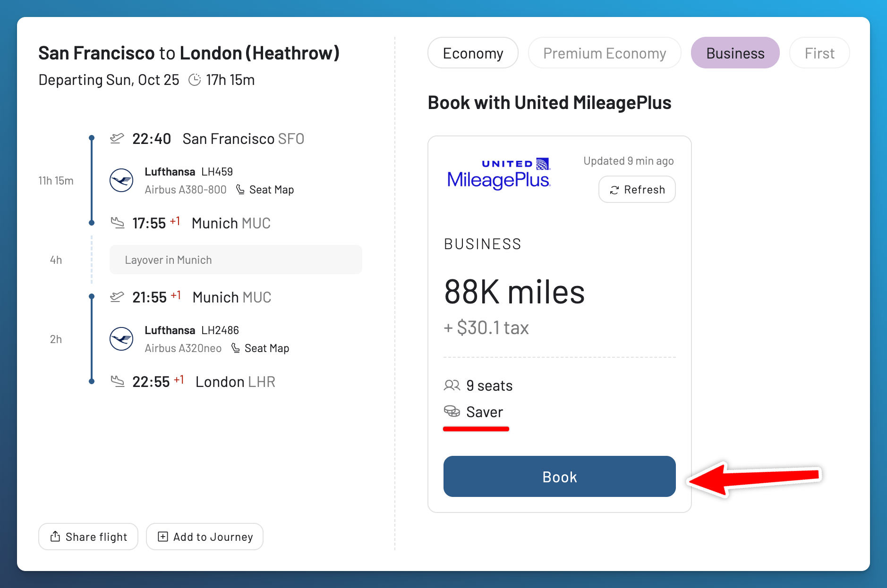Click flight number LH2486

[220, 330]
